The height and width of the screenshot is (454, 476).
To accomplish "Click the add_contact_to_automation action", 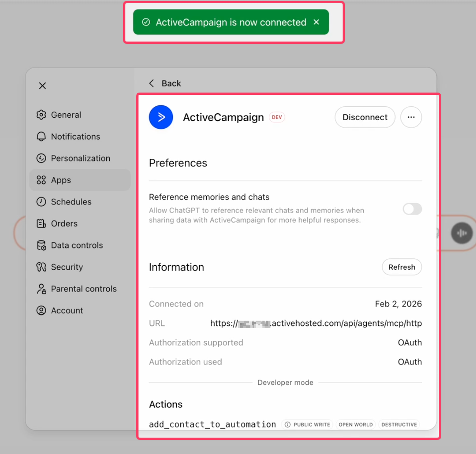I will (x=212, y=424).
